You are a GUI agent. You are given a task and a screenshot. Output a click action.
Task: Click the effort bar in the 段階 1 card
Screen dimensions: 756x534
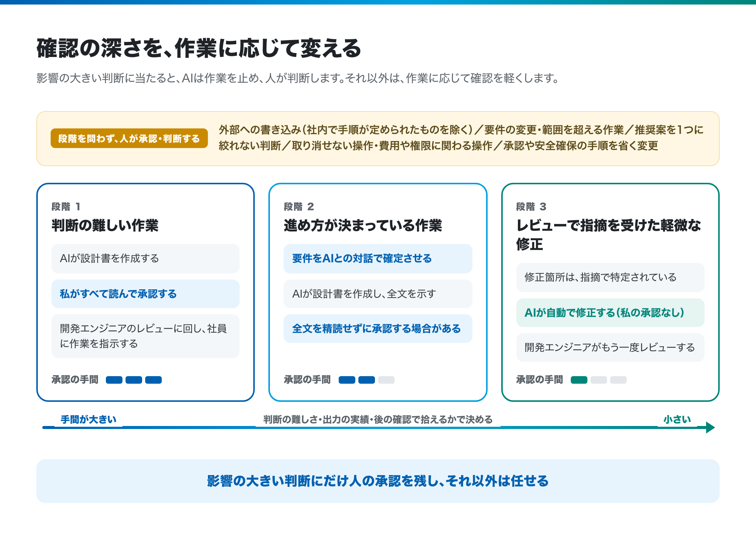tap(134, 380)
